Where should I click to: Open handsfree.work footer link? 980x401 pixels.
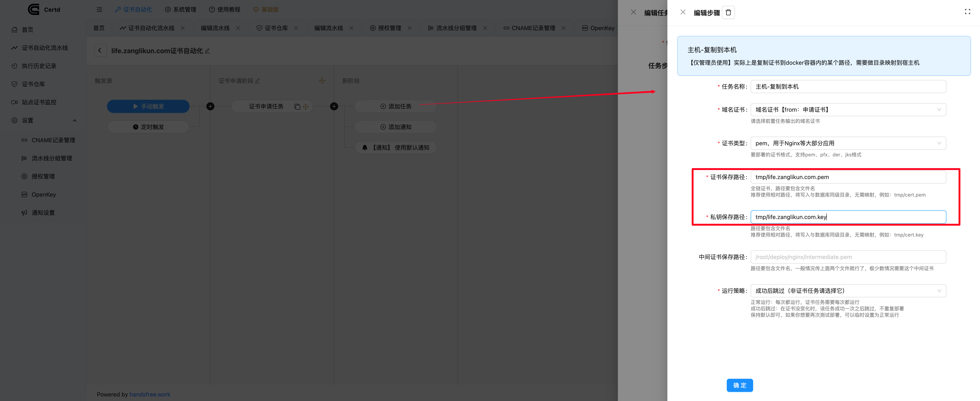point(150,394)
